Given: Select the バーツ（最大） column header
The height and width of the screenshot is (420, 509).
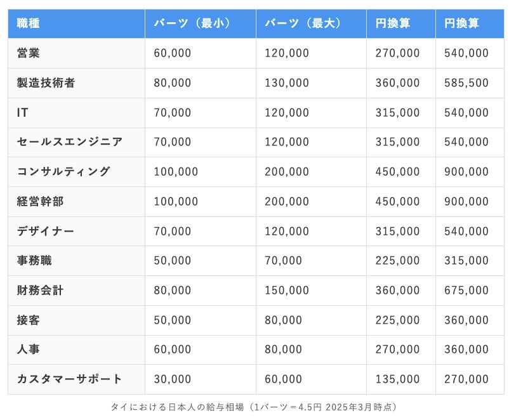Looking at the screenshot, I should point(303,23).
